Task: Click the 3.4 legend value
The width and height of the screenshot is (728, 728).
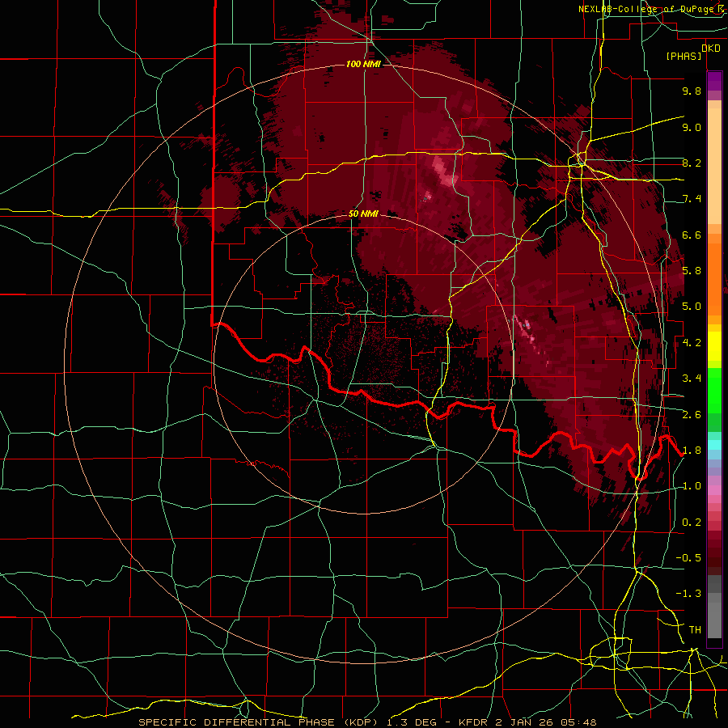Action: tap(692, 379)
